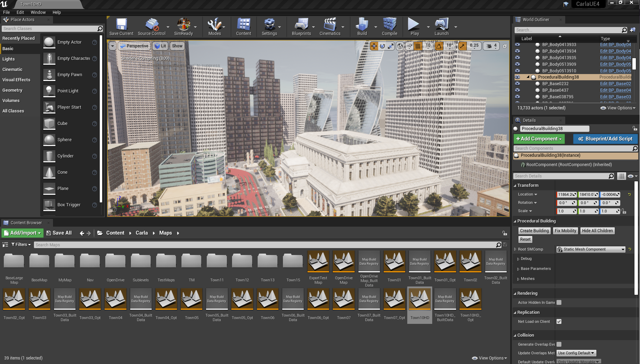Adjust the camera speed control showing 0.25

[x=474, y=46]
